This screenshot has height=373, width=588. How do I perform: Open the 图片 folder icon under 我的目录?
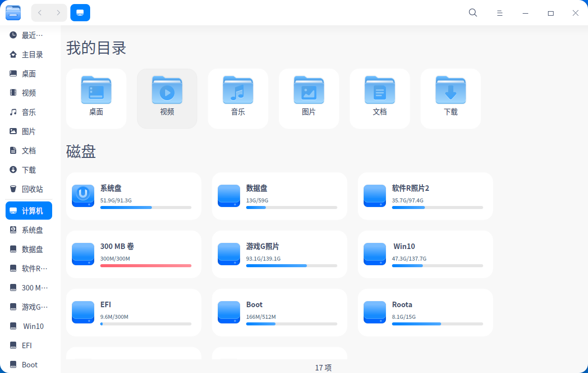coord(308,90)
